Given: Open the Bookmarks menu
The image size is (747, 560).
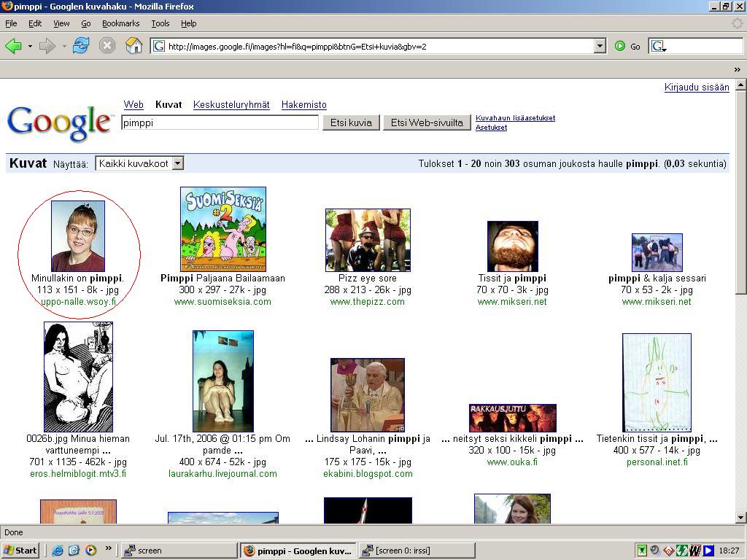Looking at the screenshot, I should click(120, 23).
